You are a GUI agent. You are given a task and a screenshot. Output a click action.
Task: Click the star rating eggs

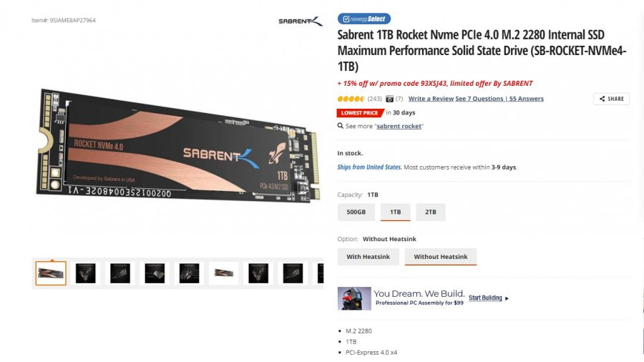coord(351,99)
